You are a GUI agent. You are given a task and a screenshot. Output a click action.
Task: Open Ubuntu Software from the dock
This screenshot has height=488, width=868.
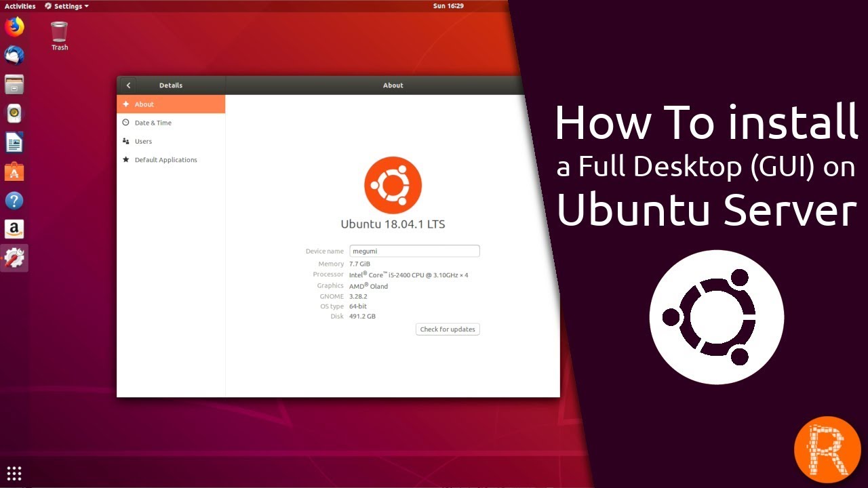(x=14, y=171)
